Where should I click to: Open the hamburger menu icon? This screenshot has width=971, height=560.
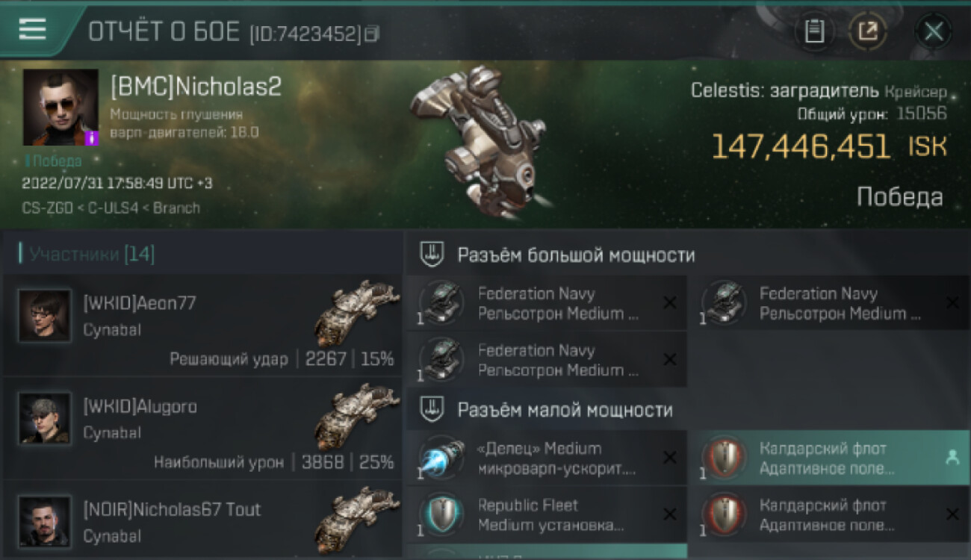tap(32, 29)
